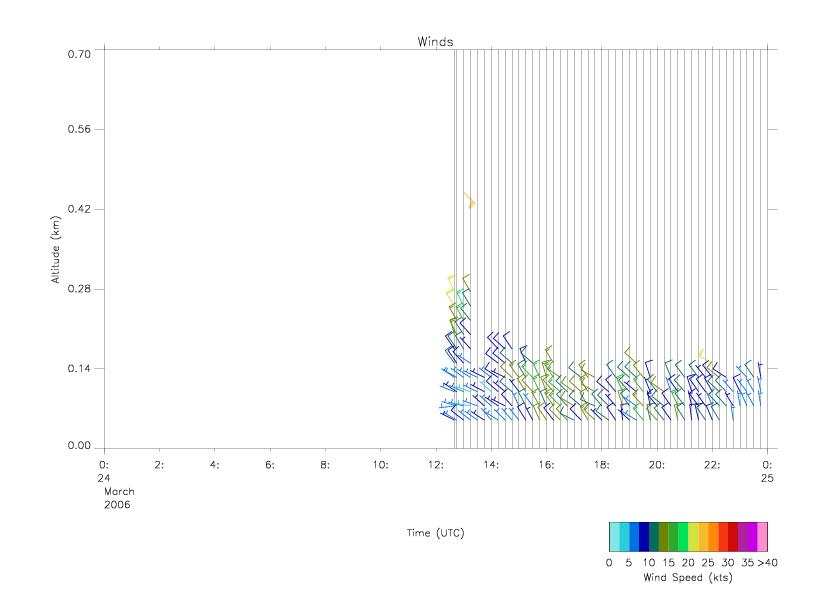Select the "20:" time tick label

[x=657, y=465]
